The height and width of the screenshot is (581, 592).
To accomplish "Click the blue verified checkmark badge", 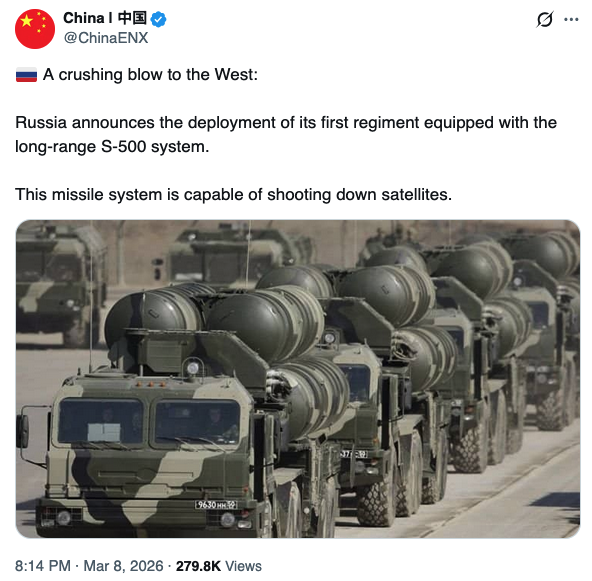I will [x=158, y=19].
